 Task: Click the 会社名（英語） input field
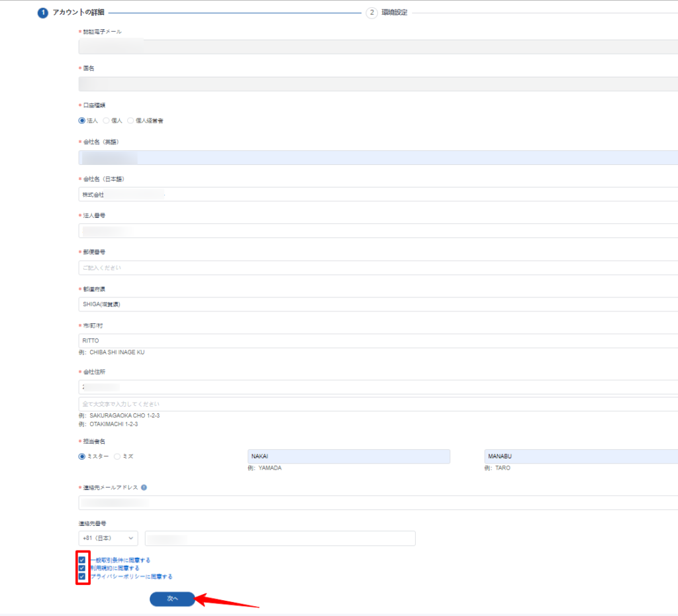378,158
